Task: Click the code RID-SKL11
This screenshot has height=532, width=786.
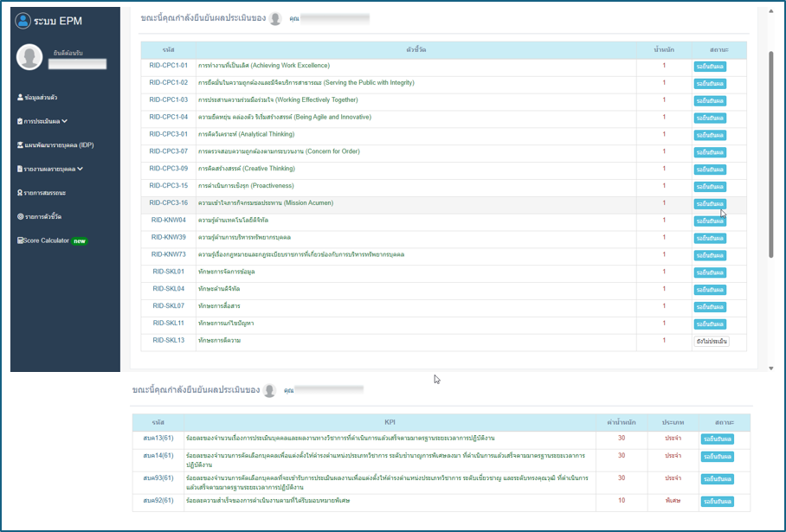Action: click(169, 324)
